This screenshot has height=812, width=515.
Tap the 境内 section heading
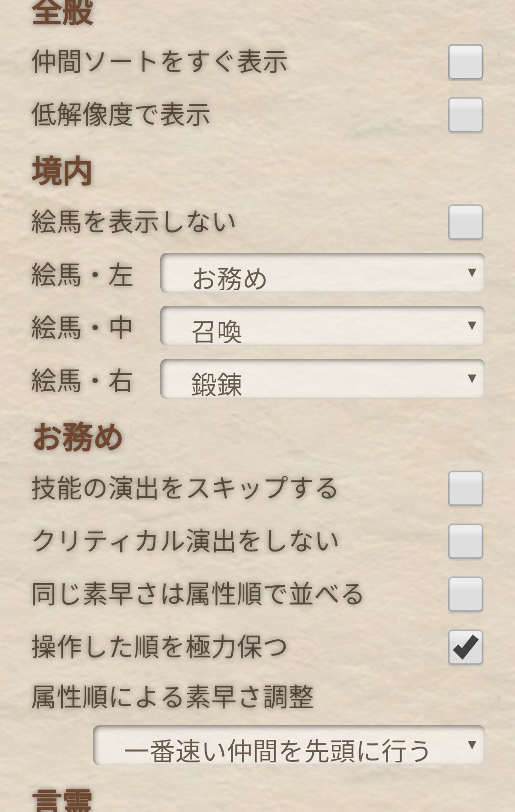(x=62, y=172)
